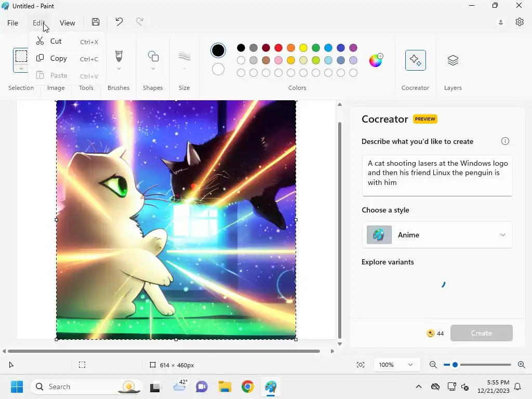Click the "PREVIEW" badge next to Cocreator
Screen dimensions: 532x399
point(425,119)
